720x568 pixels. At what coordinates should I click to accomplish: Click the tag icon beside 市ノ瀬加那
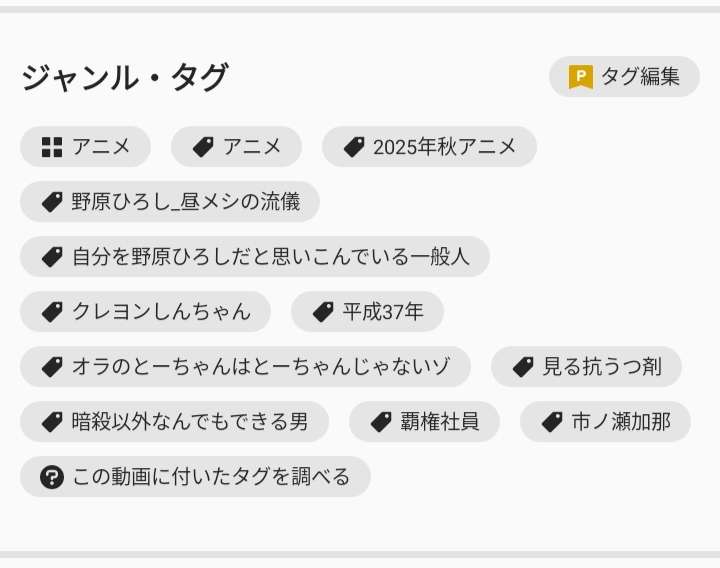pos(552,422)
